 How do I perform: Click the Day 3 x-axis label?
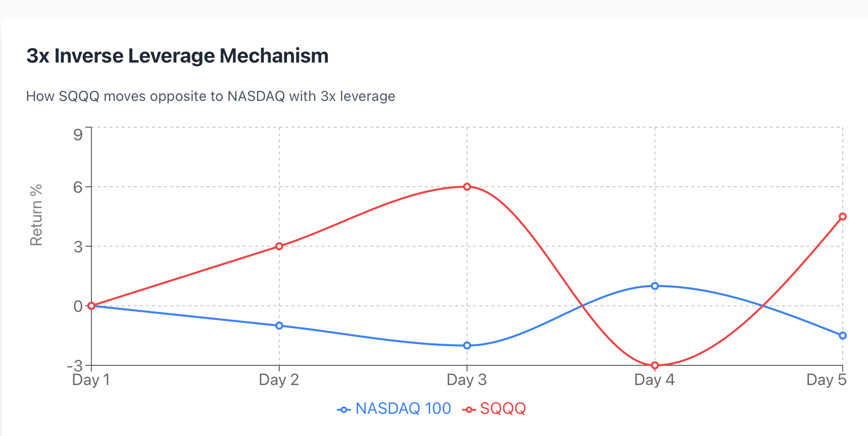coord(467,379)
